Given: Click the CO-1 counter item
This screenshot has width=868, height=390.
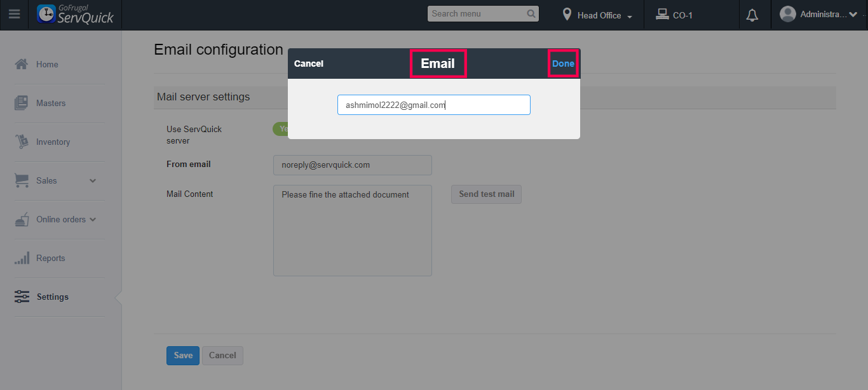Looking at the screenshot, I should pos(675,15).
